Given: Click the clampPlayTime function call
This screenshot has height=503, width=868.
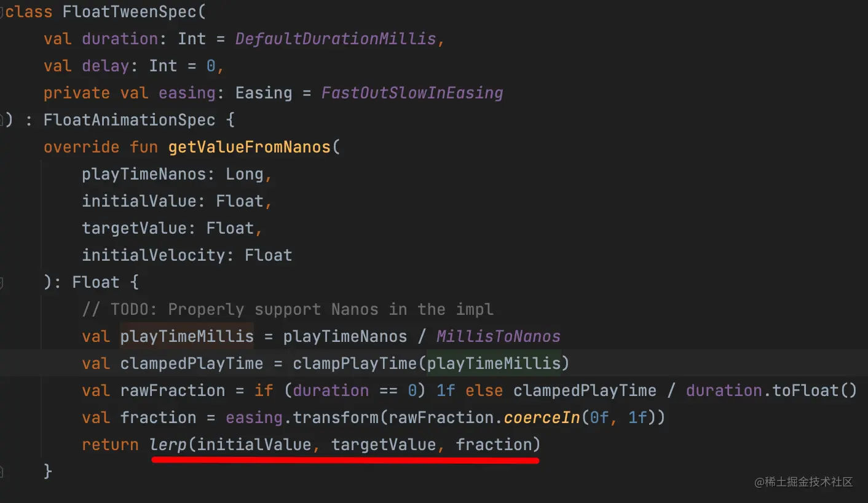Looking at the screenshot, I should pos(355,363).
